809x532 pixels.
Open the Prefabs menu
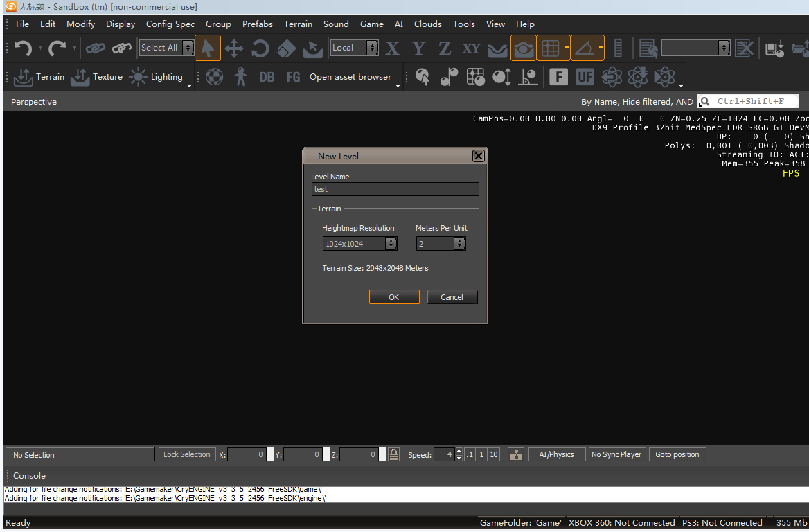[x=257, y=24]
